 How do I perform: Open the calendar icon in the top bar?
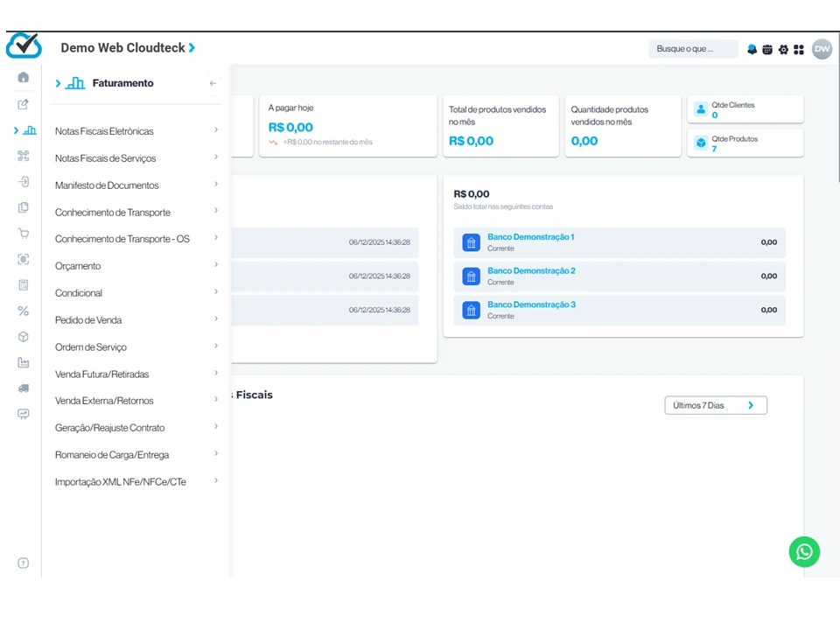767,49
